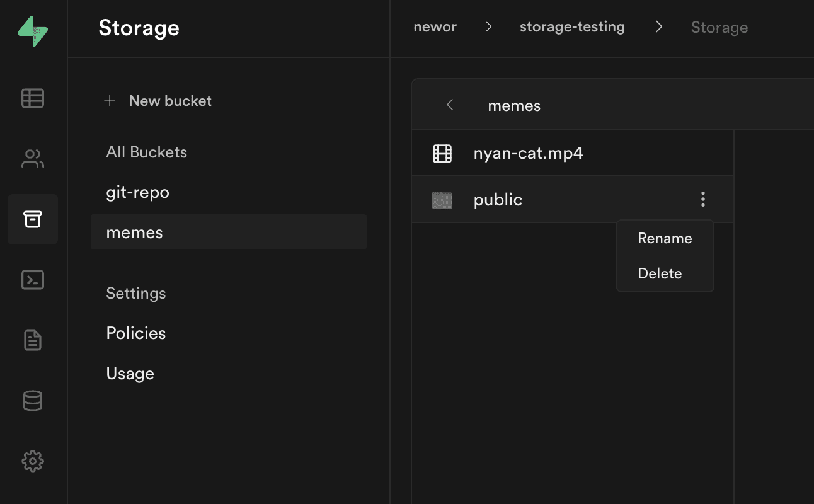Select the Storage archive icon in sidebar
The width and height of the screenshot is (814, 504).
point(33,219)
